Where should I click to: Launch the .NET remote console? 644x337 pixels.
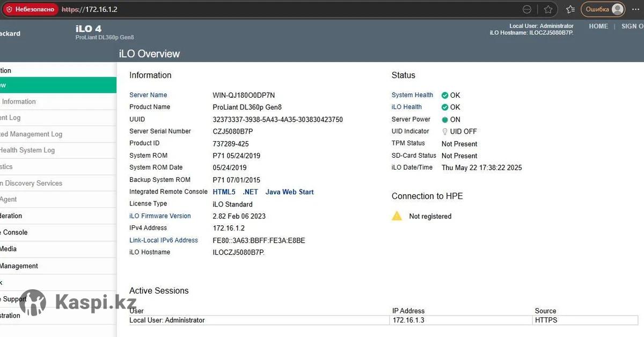tap(250, 192)
